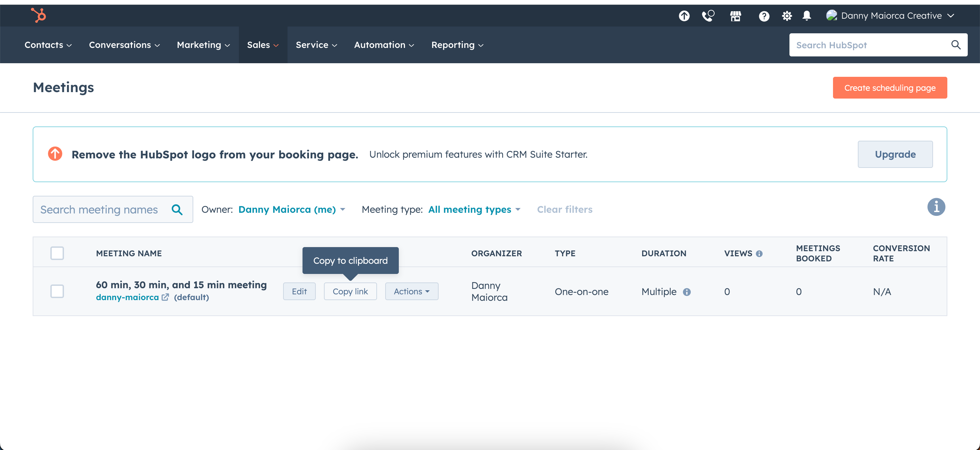This screenshot has width=980, height=450.
Task: Open the Actions dropdown on the meeting row
Action: (412, 291)
